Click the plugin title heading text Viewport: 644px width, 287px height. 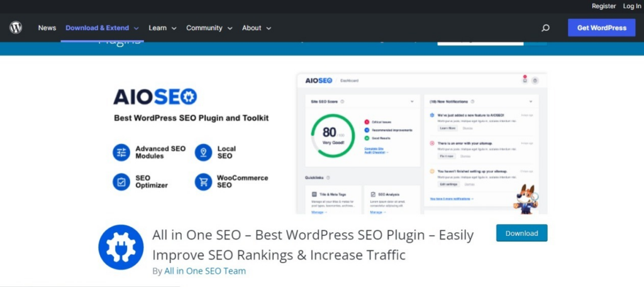pos(313,245)
